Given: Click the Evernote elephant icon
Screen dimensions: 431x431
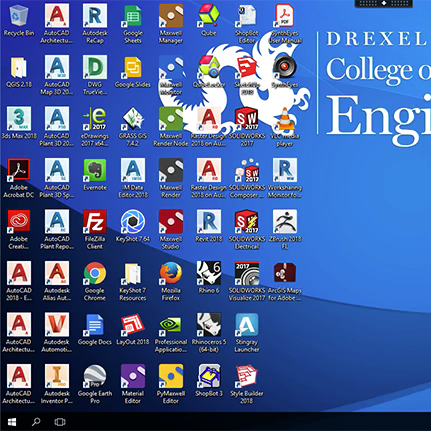Looking at the screenshot, I should (95, 170).
